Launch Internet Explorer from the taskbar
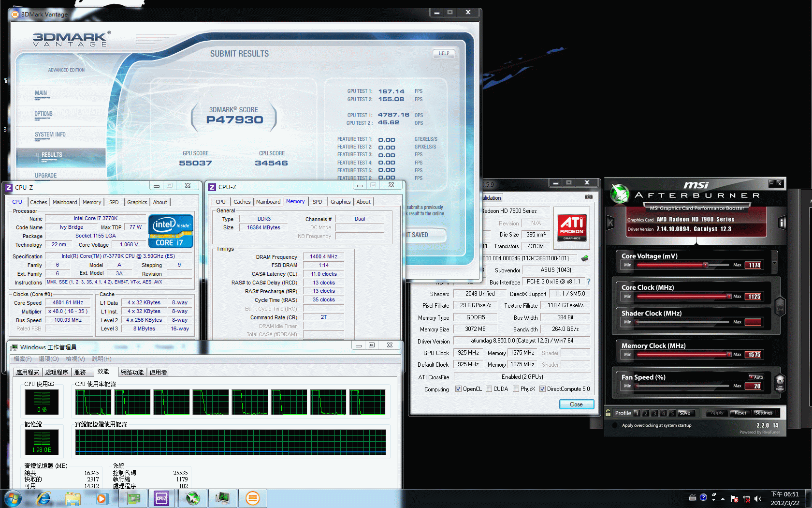Viewport: 812px width, 508px height. coord(43,498)
